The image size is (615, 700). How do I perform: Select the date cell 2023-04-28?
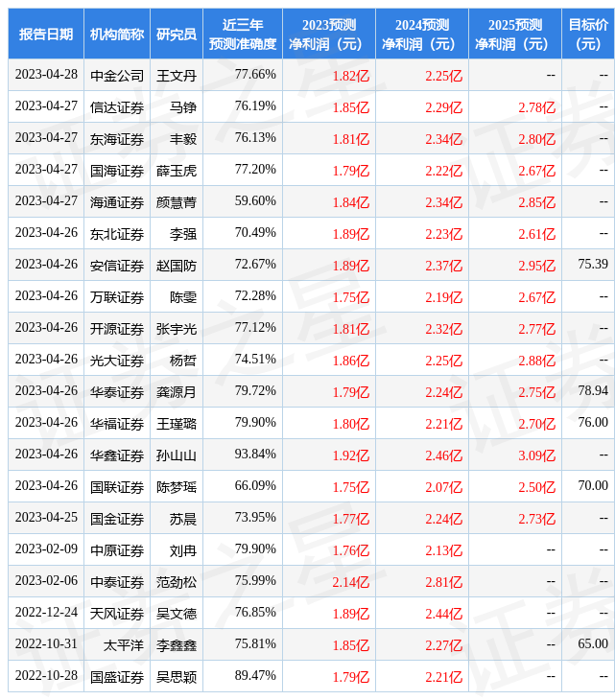tap(46, 75)
